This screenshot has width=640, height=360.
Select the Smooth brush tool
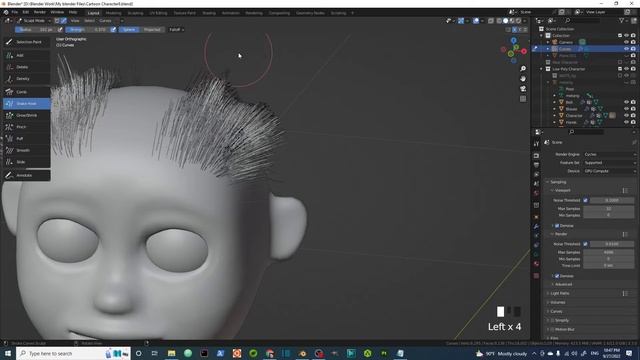pyautogui.click(x=27, y=150)
